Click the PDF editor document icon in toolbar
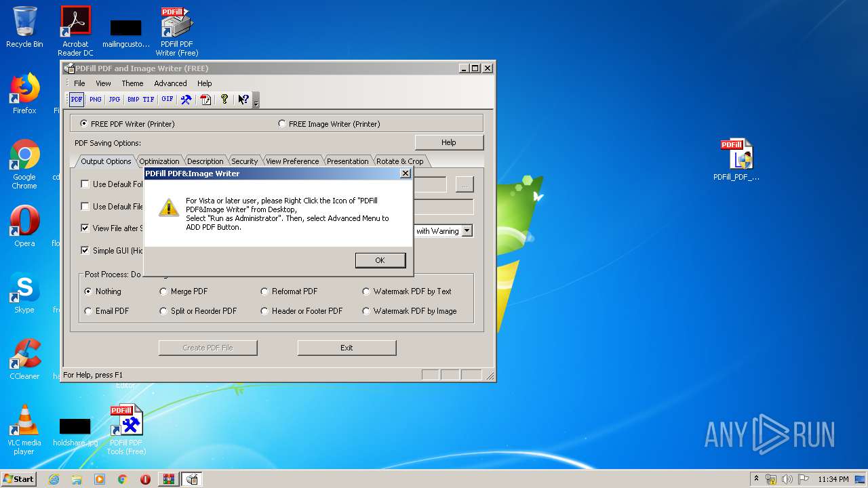The height and width of the screenshot is (488, 868). click(x=205, y=100)
